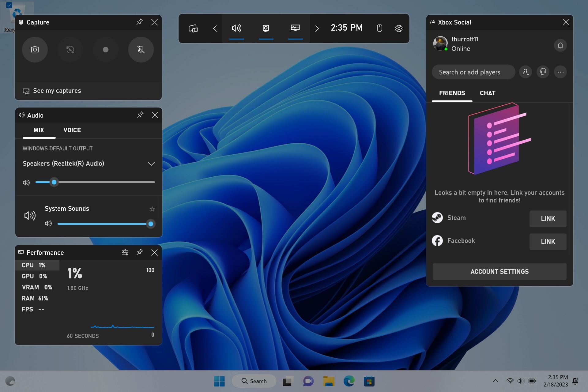Screen dimensions: 588x392
Task: Expand Speakers (Realtek) output dropdown
Action: click(151, 164)
